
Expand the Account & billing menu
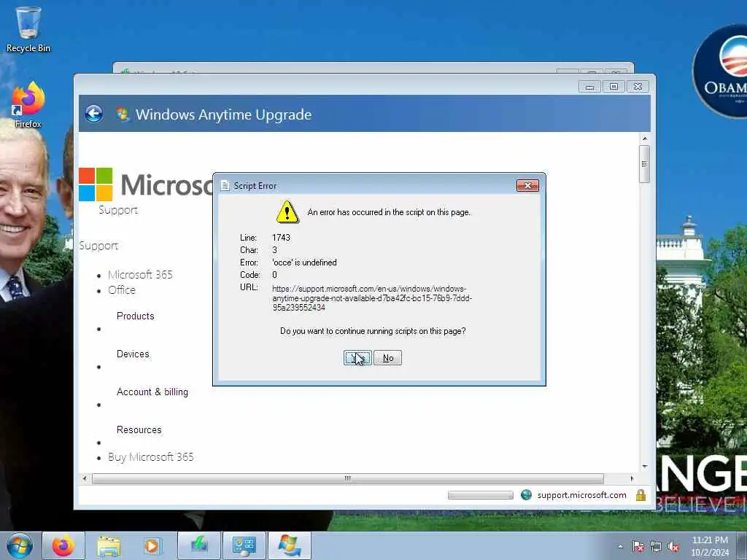click(152, 392)
